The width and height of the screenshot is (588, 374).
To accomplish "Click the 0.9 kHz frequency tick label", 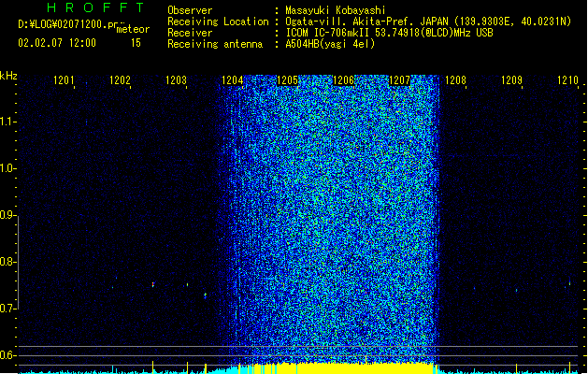I will pos(7,215).
